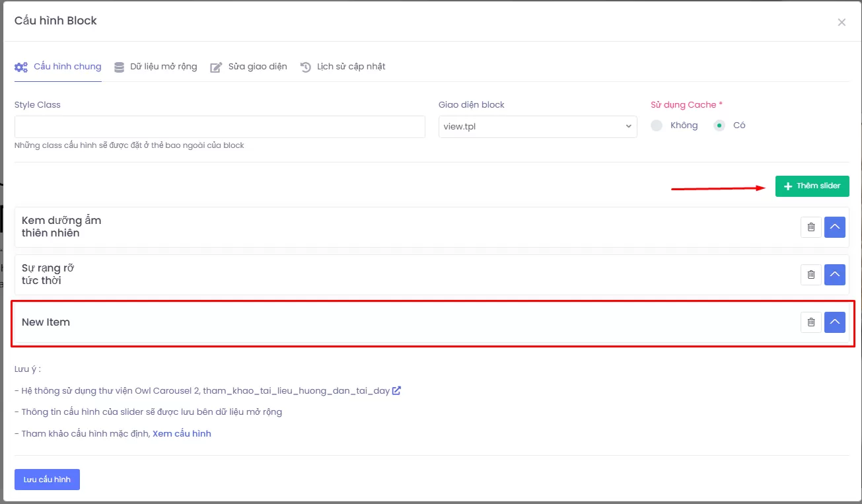
Task: Delete the Kem dưỡng ẩm slider item
Action: [810, 227]
